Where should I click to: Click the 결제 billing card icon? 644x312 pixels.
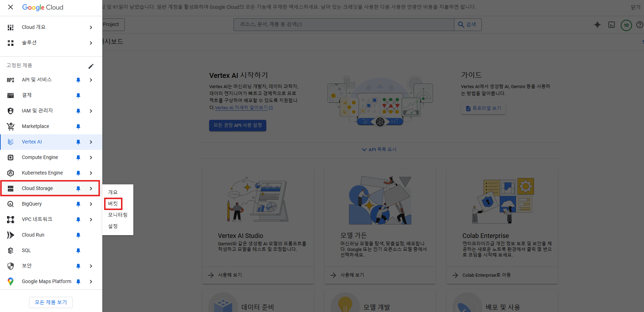tap(11, 95)
